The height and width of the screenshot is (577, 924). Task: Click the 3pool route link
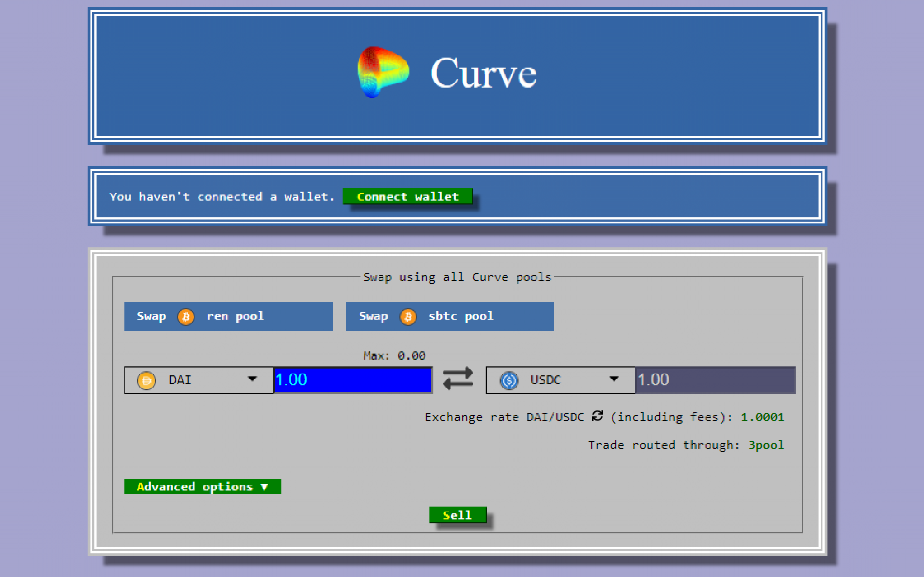[x=766, y=445]
